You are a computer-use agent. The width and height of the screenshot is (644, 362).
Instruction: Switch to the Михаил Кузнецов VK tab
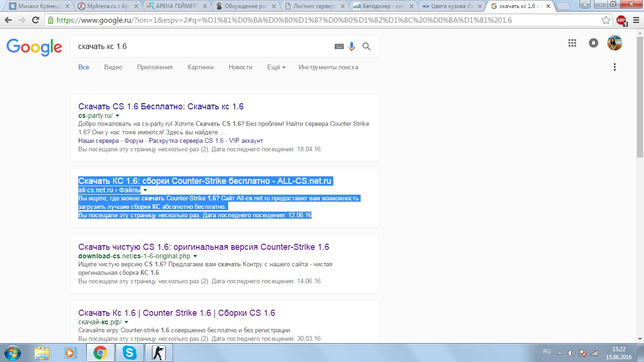tap(39, 7)
